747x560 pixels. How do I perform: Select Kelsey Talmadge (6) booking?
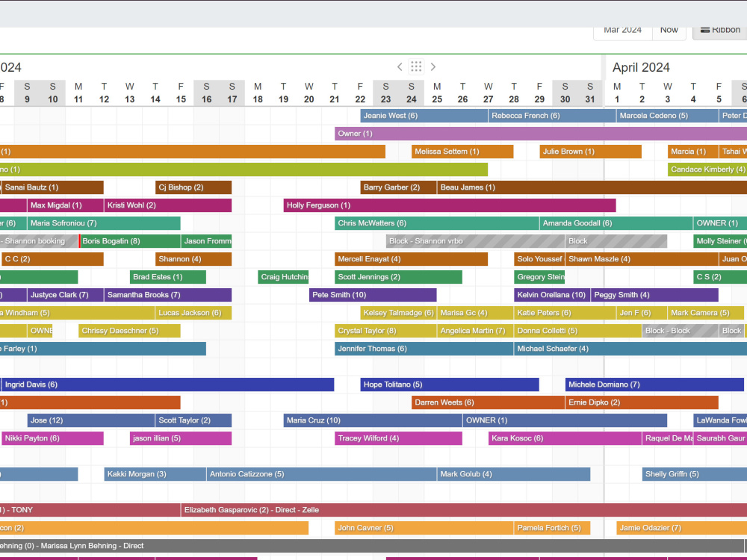point(398,313)
